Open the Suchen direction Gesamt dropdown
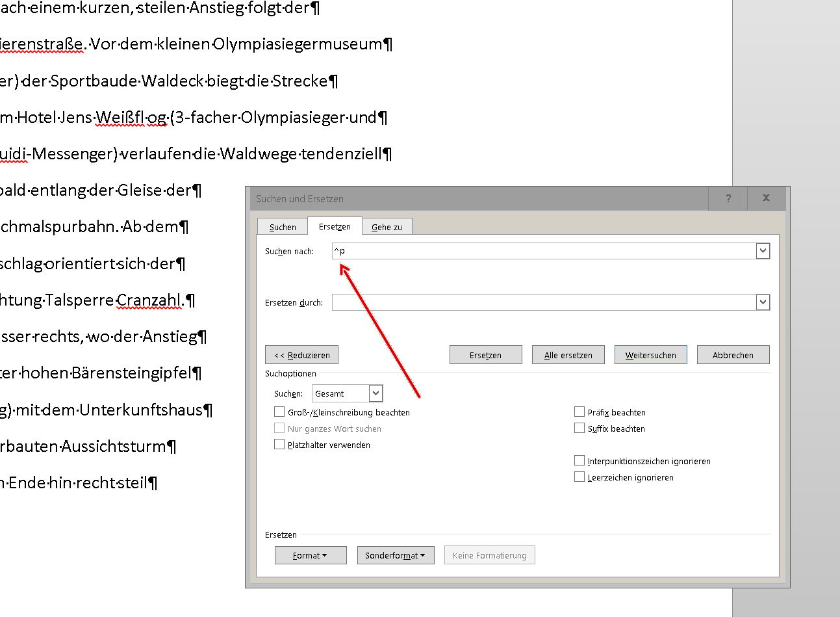 pos(348,393)
